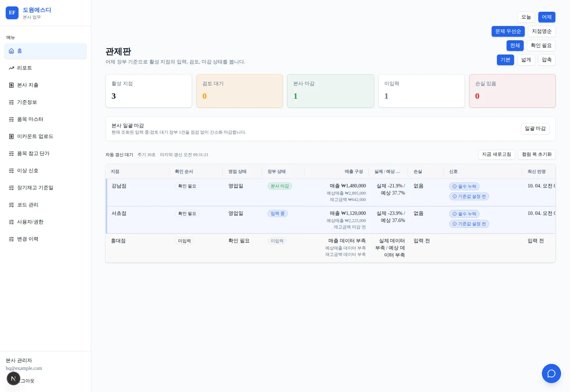Click the home icon in sidebar
This screenshot has height=392, width=570.
[11, 51]
